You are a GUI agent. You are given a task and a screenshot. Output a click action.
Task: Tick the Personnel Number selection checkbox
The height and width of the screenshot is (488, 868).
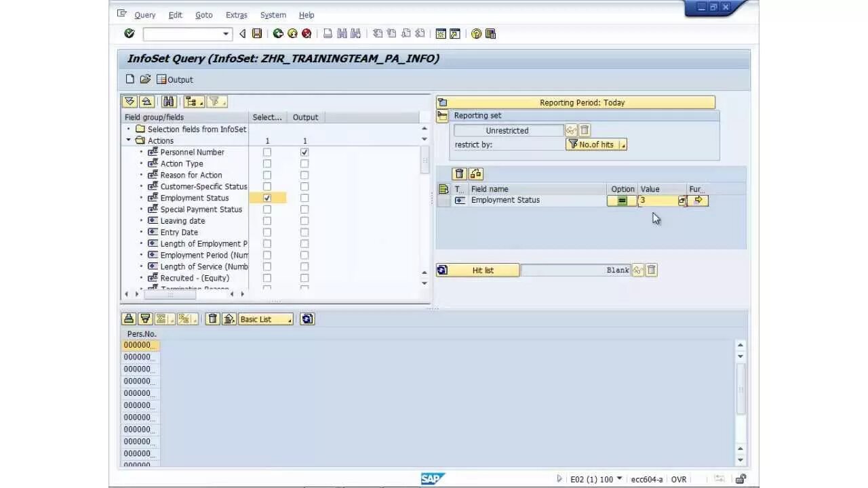coord(267,152)
